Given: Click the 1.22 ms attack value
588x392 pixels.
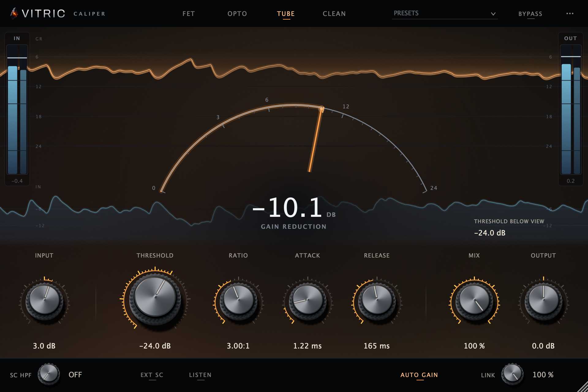Looking at the screenshot, I should [307, 346].
